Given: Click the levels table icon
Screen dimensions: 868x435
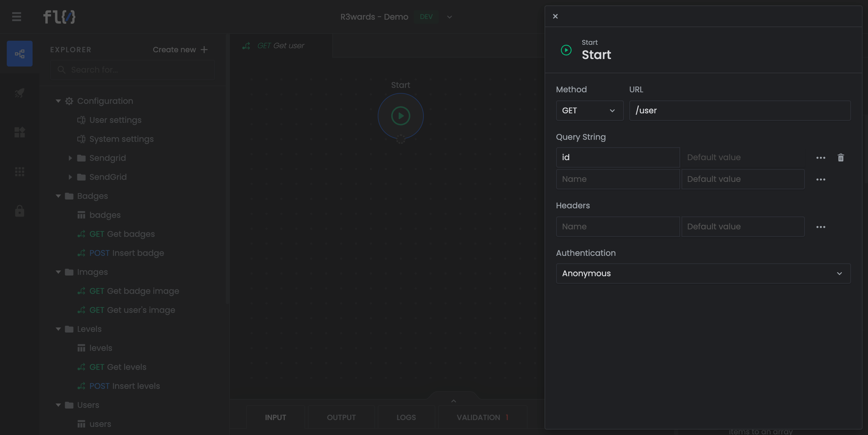Looking at the screenshot, I should point(81,348).
